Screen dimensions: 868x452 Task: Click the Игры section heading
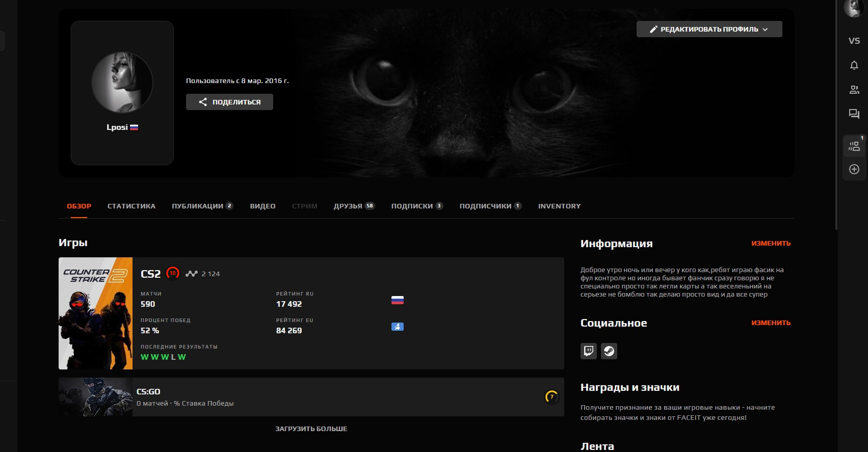coord(73,243)
